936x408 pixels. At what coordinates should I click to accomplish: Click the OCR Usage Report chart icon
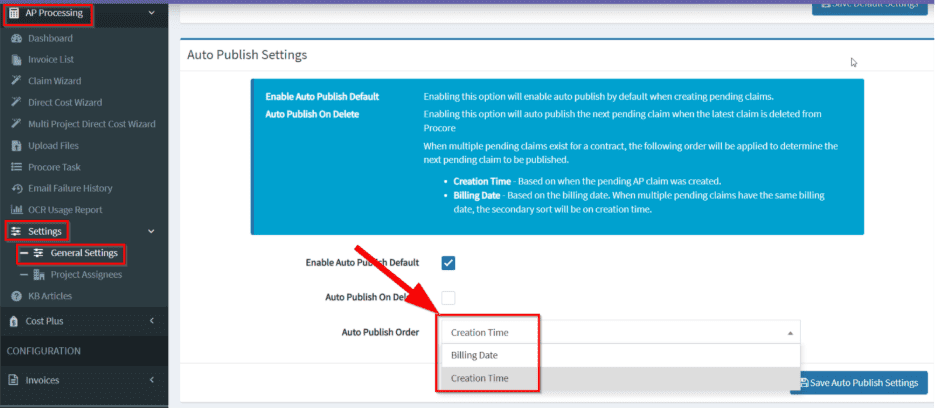(16, 210)
